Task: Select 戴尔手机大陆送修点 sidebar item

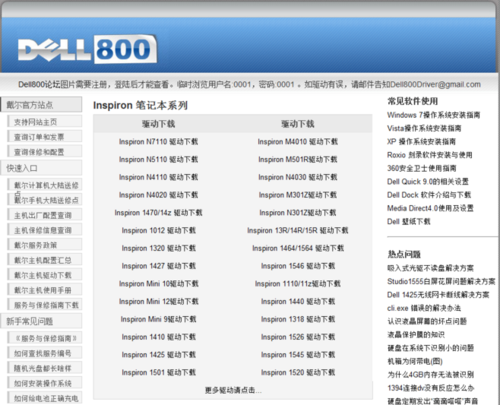Action: point(45,200)
